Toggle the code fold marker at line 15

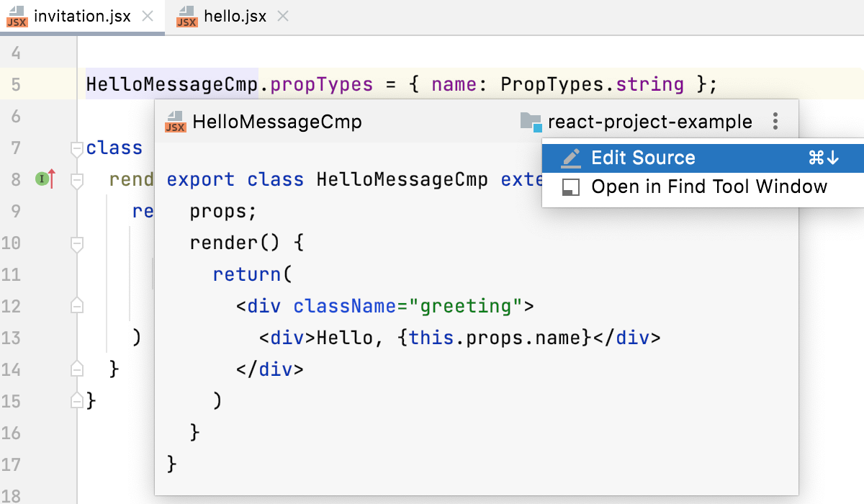pyautogui.click(x=76, y=400)
